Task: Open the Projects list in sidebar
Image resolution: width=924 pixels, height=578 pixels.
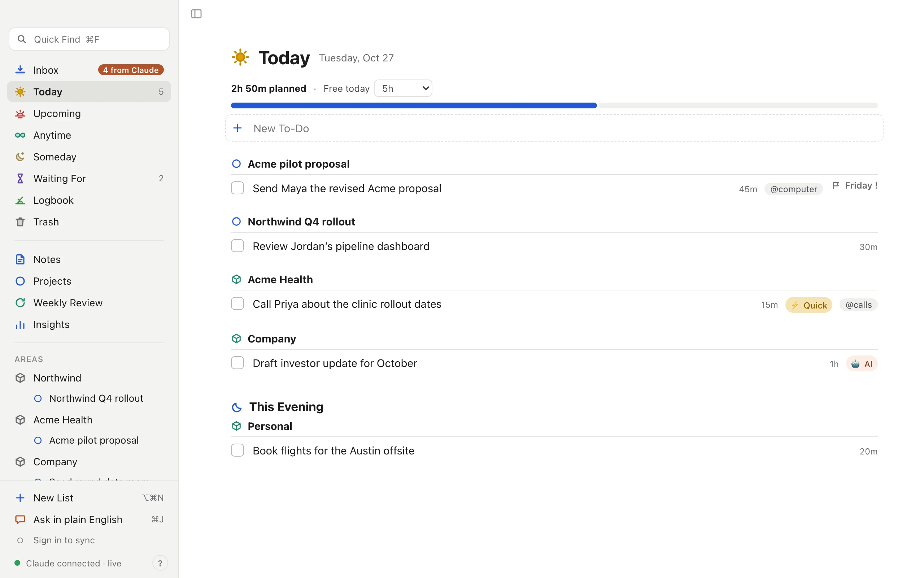Action: tap(89, 281)
